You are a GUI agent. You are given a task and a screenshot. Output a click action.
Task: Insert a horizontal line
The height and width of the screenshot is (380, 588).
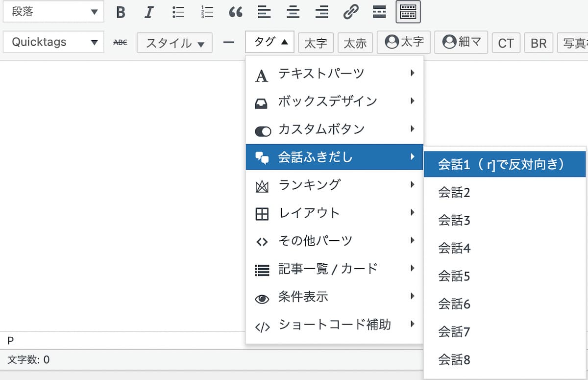click(x=228, y=43)
